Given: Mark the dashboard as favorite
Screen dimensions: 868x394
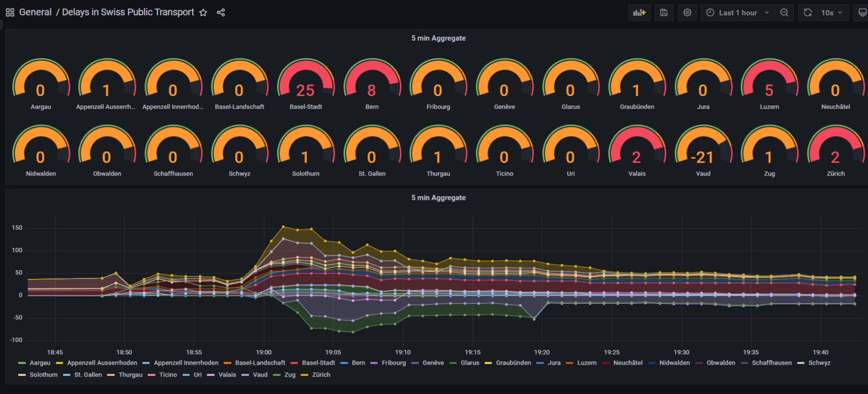Looking at the screenshot, I should [x=203, y=12].
